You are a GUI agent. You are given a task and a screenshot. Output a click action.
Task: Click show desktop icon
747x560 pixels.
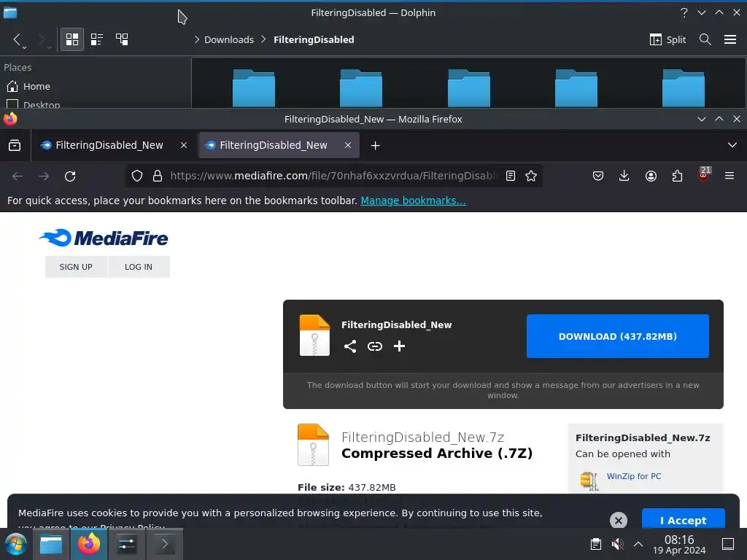tap(728, 544)
